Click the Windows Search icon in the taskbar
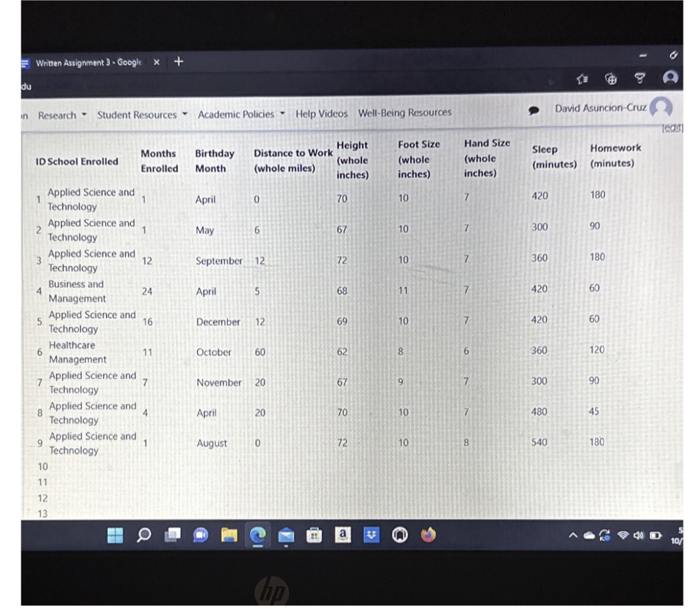Viewport: 700px width, 609px height. coord(144,535)
